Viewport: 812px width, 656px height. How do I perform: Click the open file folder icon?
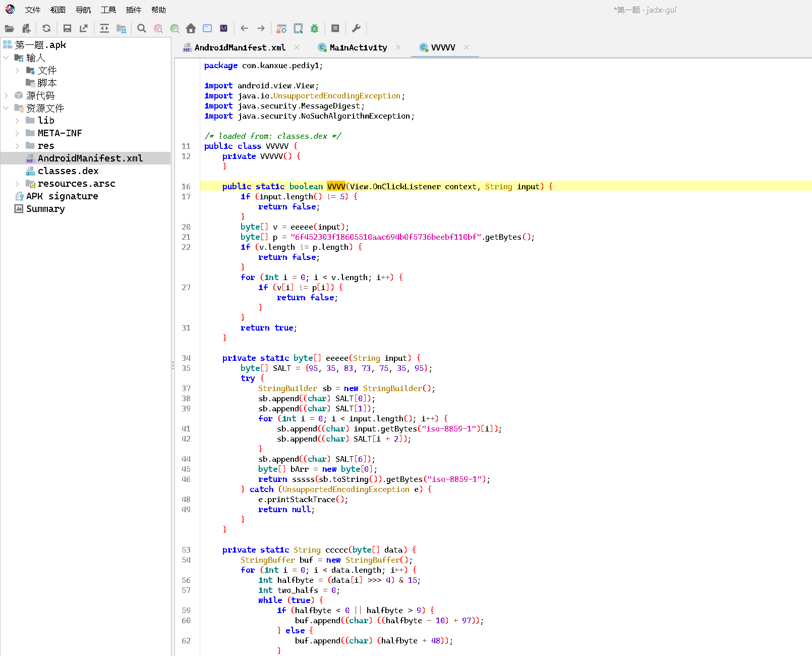(9, 29)
